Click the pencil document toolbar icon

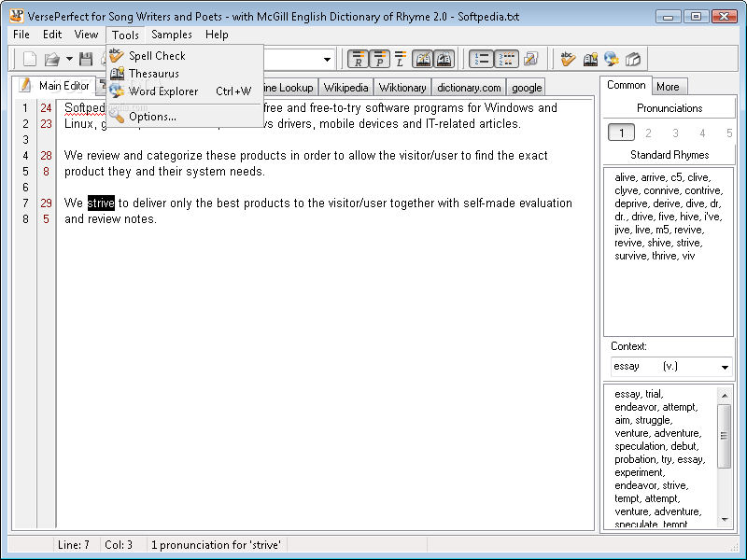530,59
